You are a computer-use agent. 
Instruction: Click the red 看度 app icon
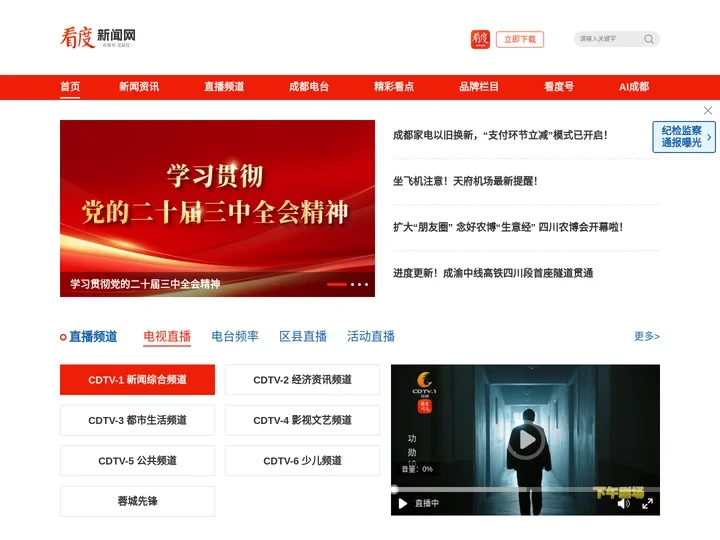pyautogui.click(x=480, y=39)
